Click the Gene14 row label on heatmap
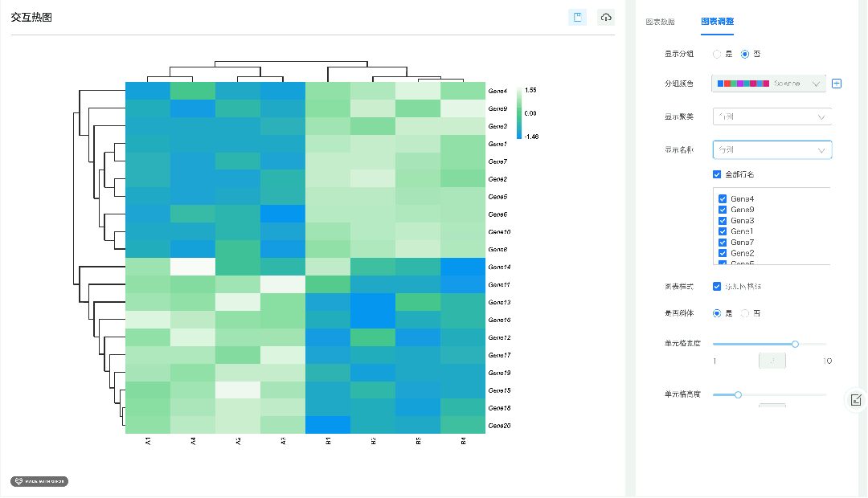 [500, 267]
